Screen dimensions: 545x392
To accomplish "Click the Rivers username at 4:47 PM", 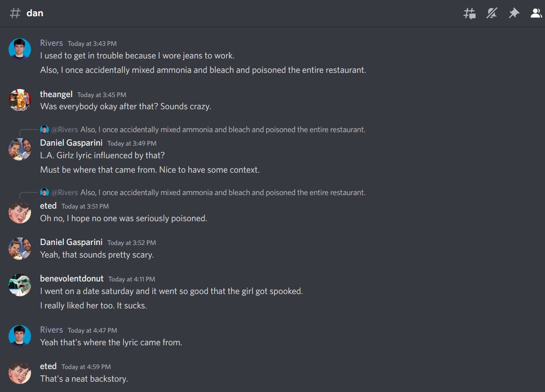I will tap(51, 330).
